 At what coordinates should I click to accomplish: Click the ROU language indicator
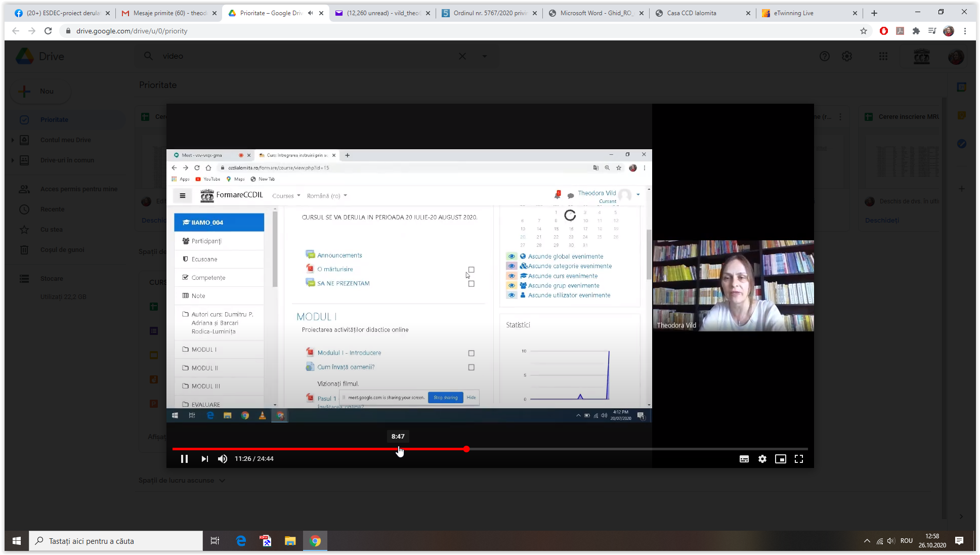pyautogui.click(x=907, y=541)
